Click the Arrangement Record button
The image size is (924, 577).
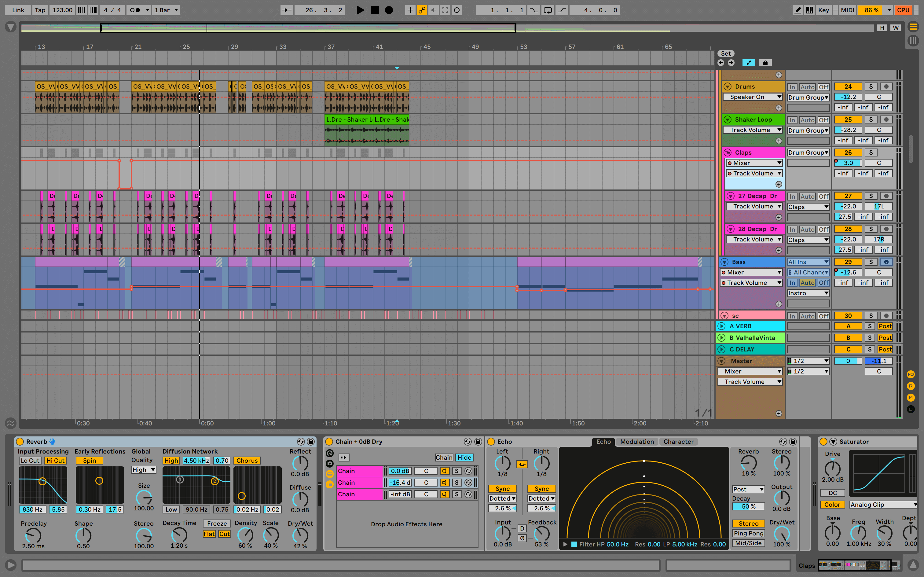tap(389, 10)
